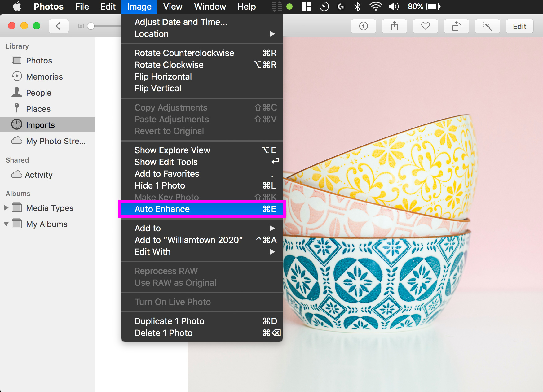This screenshot has width=543, height=392.
Task: Open Places from the sidebar
Action: (38, 109)
